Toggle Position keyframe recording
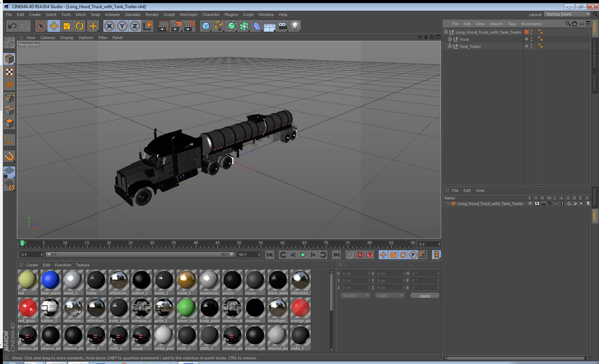 [x=383, y=255]
